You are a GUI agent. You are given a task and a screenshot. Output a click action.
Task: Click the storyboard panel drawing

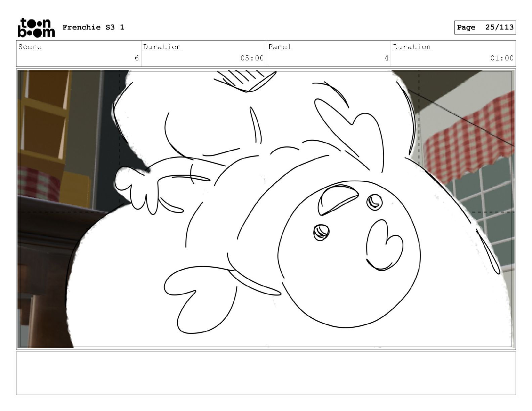click(x=266, y=209)
